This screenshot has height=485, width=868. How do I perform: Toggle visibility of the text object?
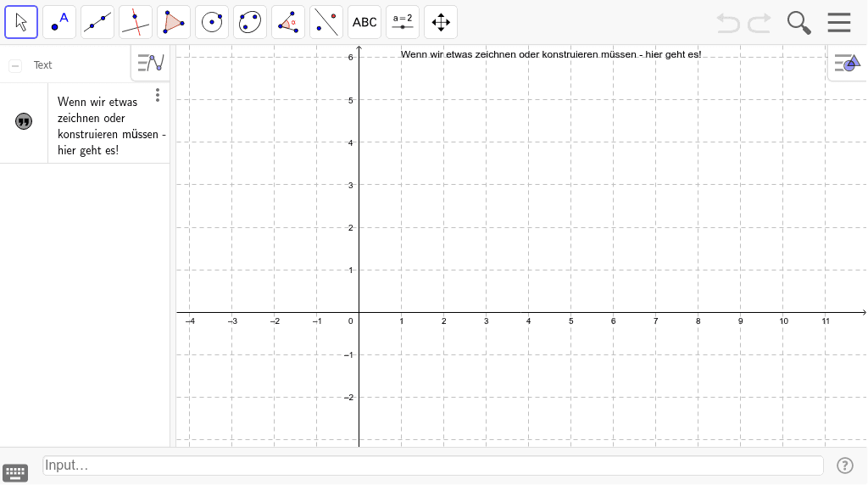tap(24, 122)
